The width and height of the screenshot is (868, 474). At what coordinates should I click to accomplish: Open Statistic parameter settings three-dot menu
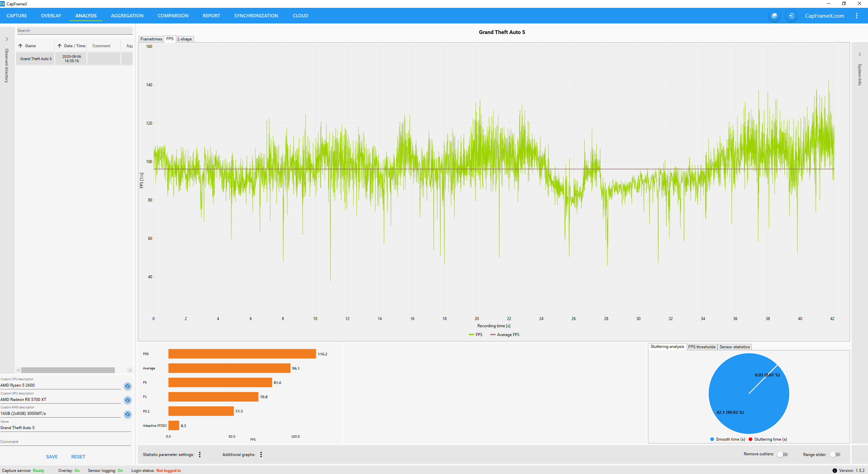point(200,455)
